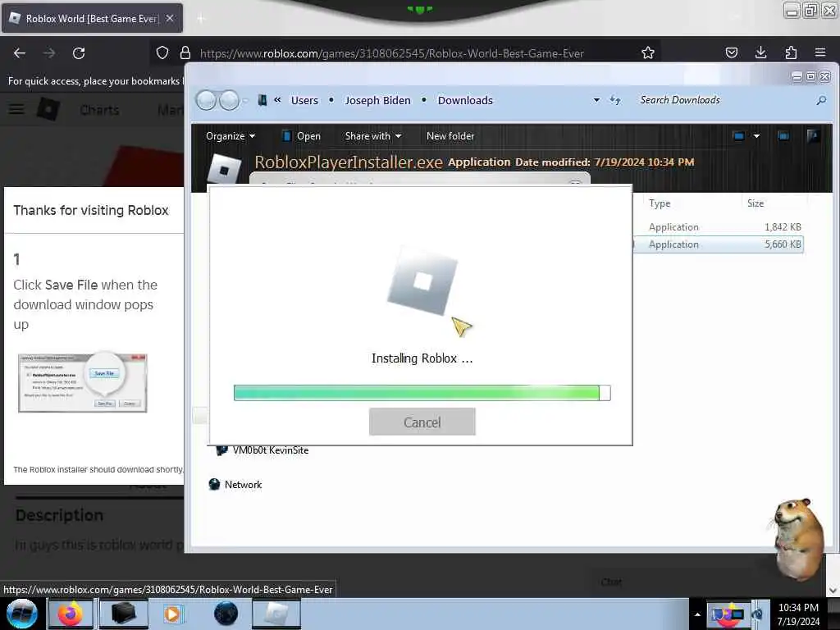840x630 pixels.
Task: Click the Installing Roblox progress bar
Action: click(422, 393)
